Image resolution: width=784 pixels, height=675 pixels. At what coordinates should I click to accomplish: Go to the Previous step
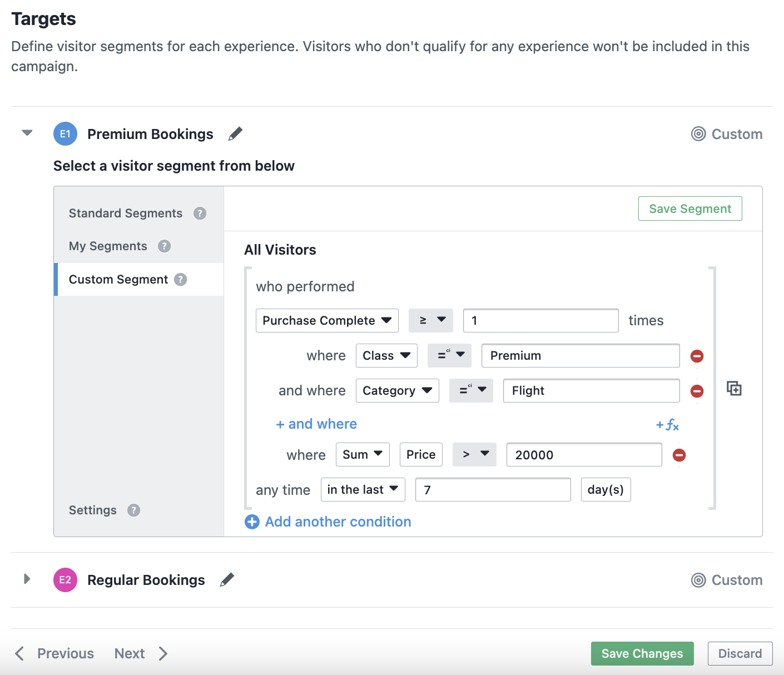pos(66,653)
